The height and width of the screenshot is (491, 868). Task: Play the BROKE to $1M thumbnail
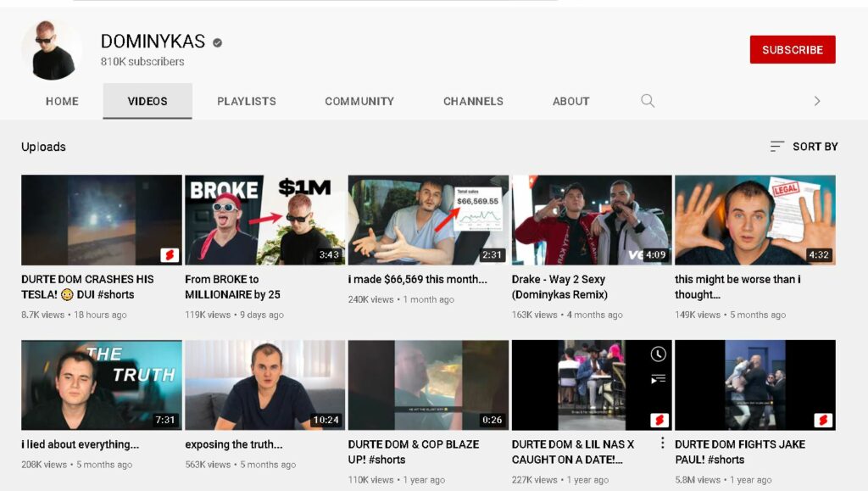(264, 220)
